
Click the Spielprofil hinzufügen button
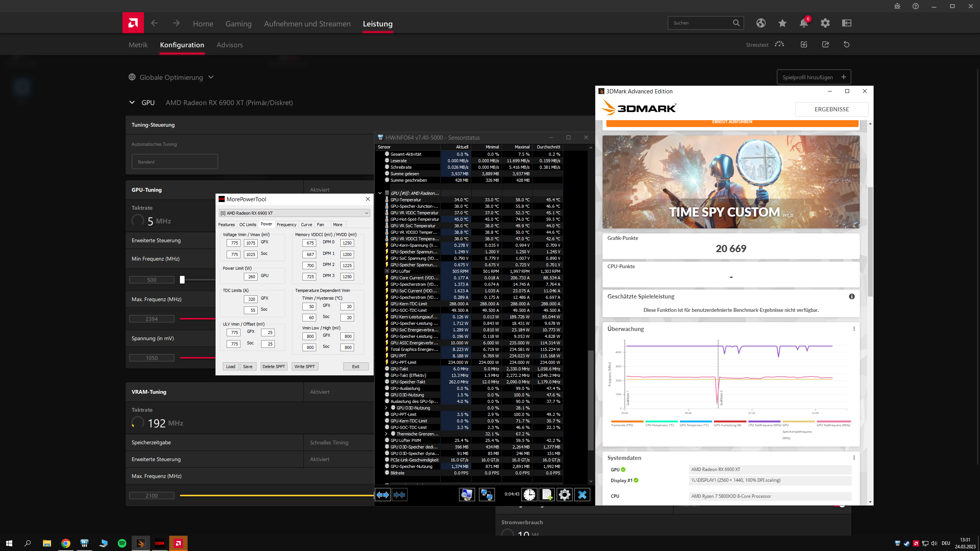coord(814,77)
